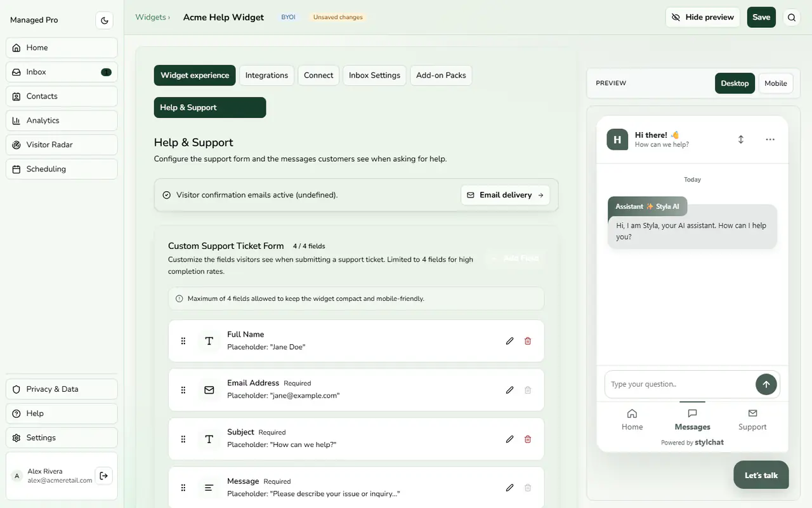812x508 pixels.
Task: Select the Widget experience tab
Action: coord(195,75)
